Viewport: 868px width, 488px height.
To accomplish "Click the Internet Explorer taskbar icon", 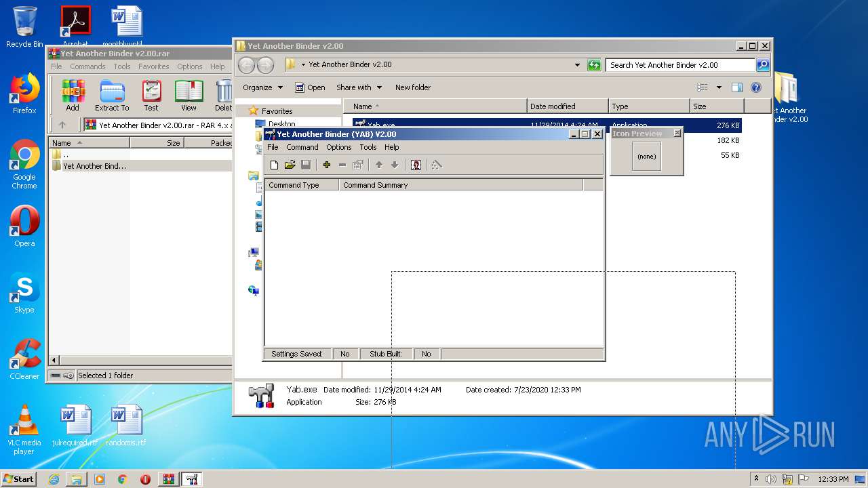I will point(54,479).
